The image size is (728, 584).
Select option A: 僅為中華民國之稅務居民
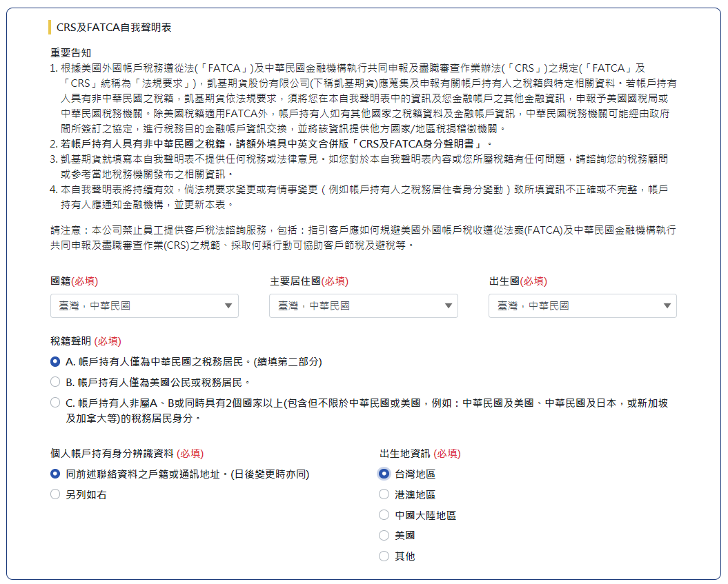coord(55,361)
